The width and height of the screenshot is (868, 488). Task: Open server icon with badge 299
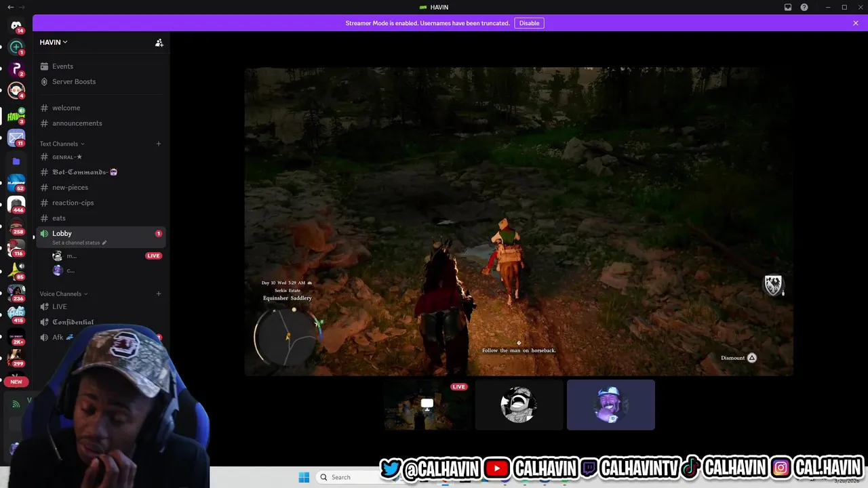coord(16,358)
